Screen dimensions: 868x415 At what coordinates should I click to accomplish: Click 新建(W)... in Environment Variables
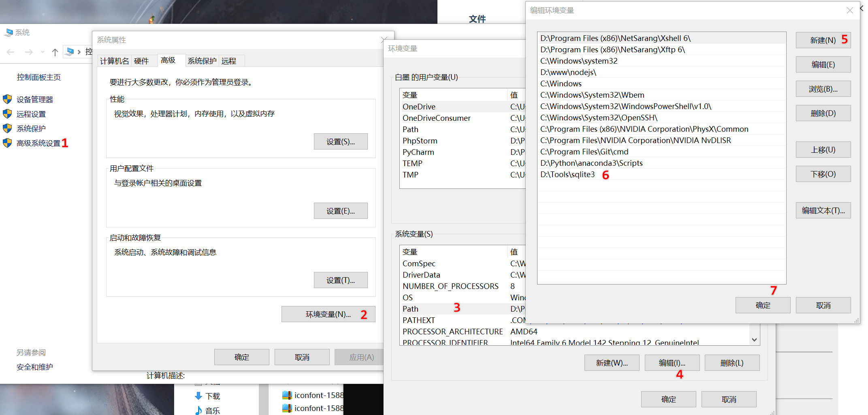click(x=612, y=363)
